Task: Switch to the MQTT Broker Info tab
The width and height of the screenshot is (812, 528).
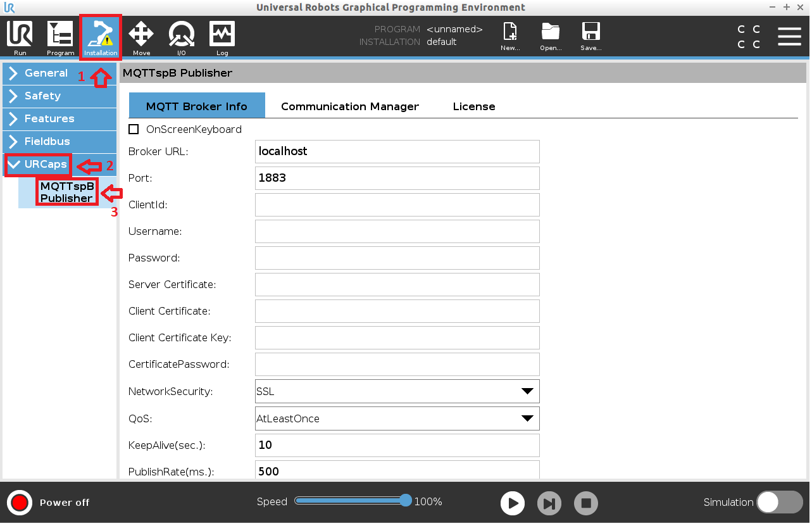Action: 197,106
